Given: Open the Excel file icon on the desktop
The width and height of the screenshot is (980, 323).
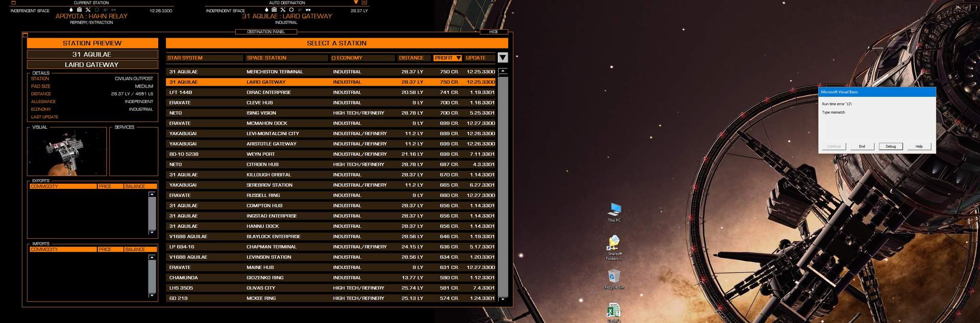Looking at the screenshot, I should [614, 312].
